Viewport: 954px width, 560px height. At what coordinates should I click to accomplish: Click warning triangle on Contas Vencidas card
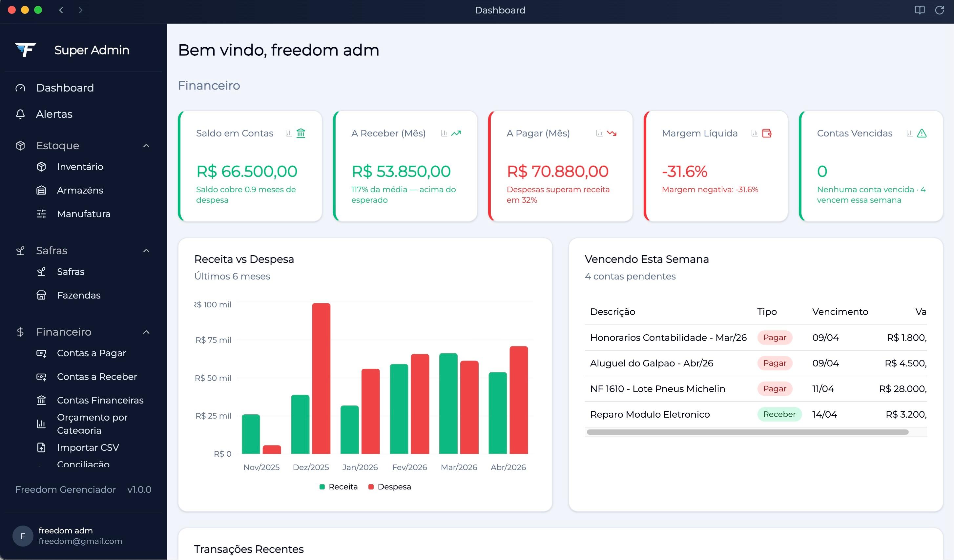[922, 133]
